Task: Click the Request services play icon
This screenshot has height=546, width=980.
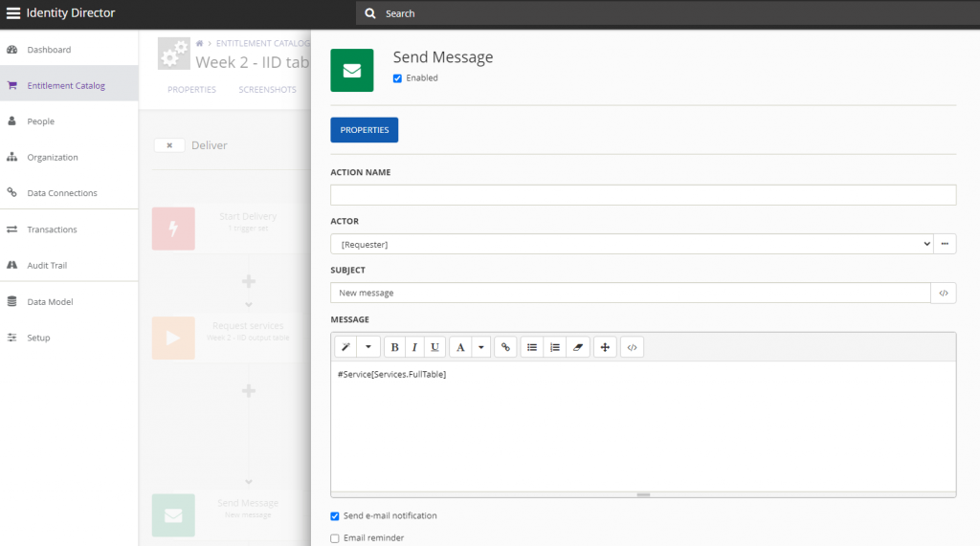Action: [173, 338]
